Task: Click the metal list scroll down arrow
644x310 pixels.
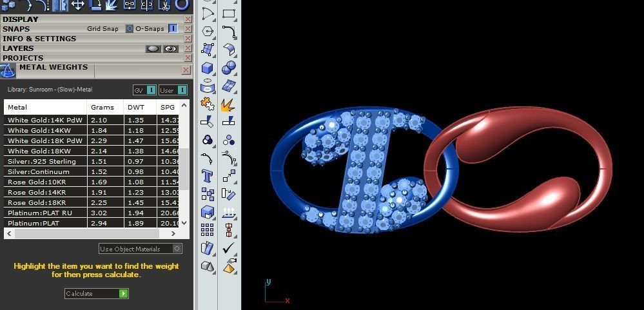Action: pyautogui.click(x=184, y=223)
